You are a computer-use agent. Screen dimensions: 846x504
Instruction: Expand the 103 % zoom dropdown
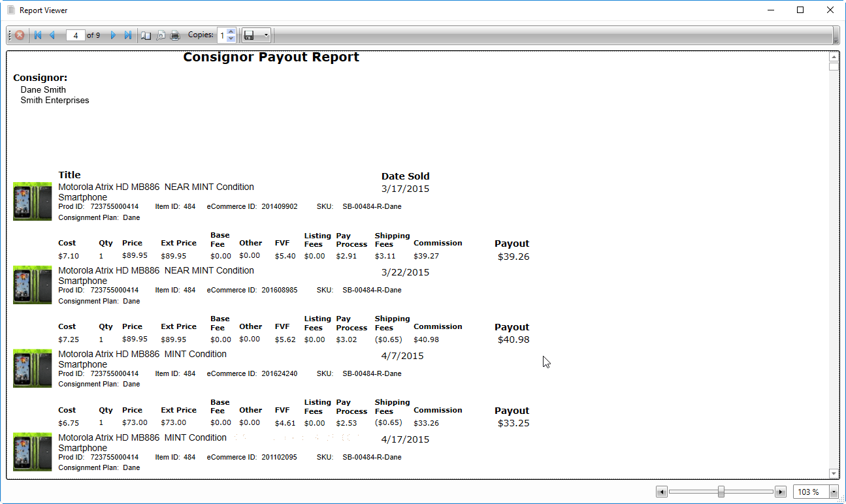coord(834,492)
